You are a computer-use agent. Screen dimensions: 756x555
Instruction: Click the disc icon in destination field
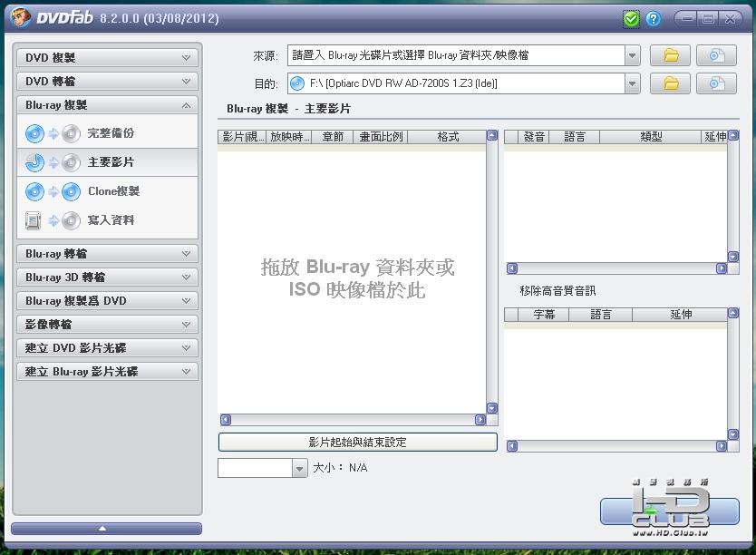coord(297,83)
